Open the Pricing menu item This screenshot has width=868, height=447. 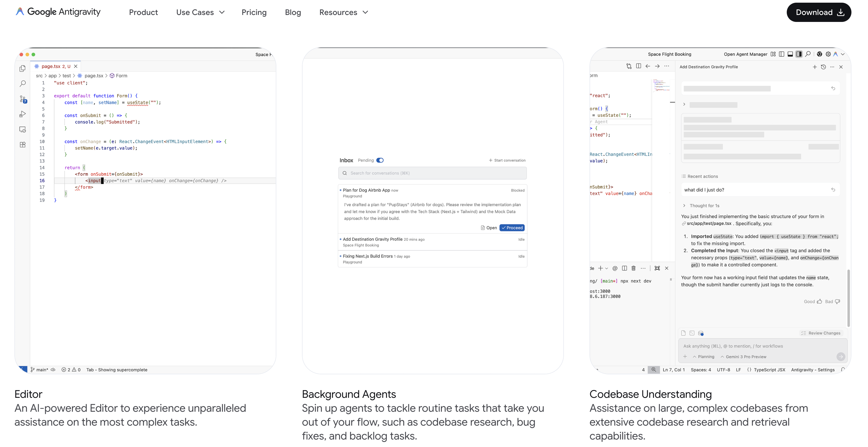(x=254, y=13)
